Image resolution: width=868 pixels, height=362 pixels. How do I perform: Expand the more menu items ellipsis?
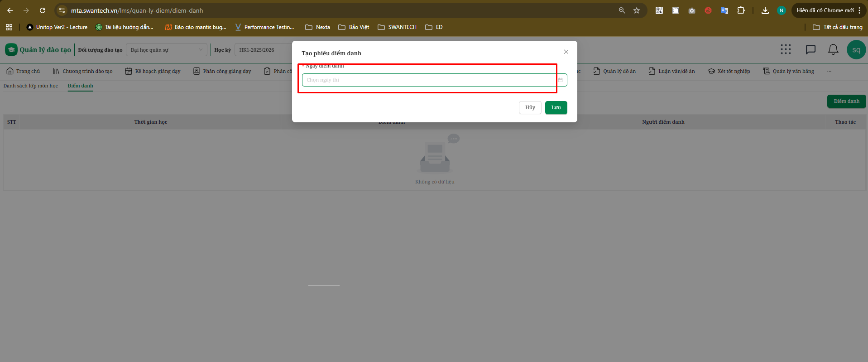tap(829, 71)
